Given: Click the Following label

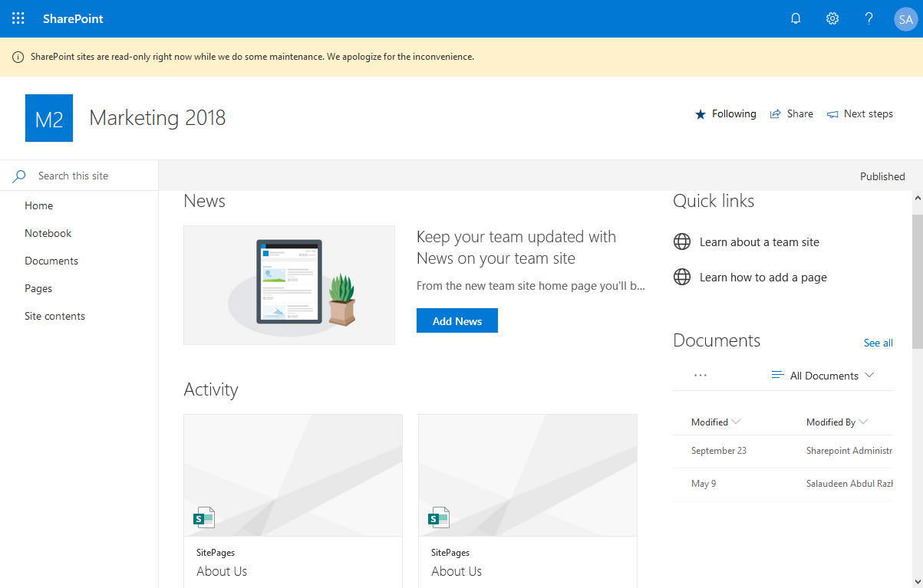Looking at the screenshot, I should click(734, 114).
